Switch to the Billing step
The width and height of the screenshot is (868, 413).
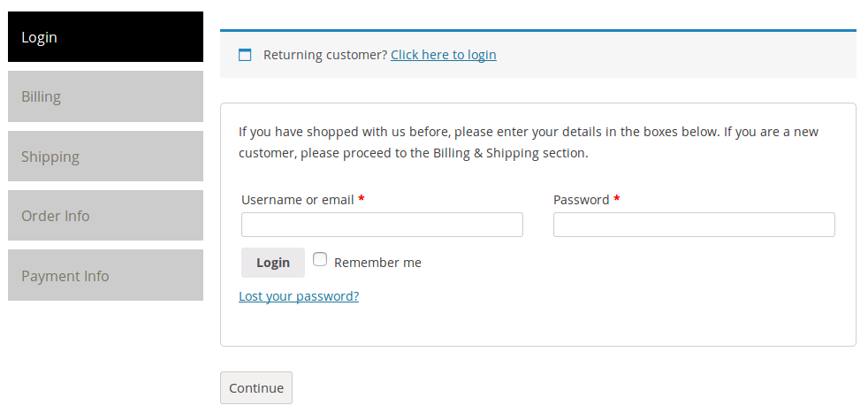[x=105, y=96]
